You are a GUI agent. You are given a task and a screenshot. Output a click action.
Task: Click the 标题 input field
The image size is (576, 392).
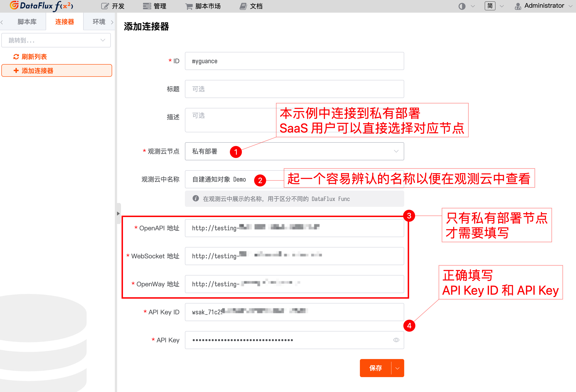tap(295, 89)
